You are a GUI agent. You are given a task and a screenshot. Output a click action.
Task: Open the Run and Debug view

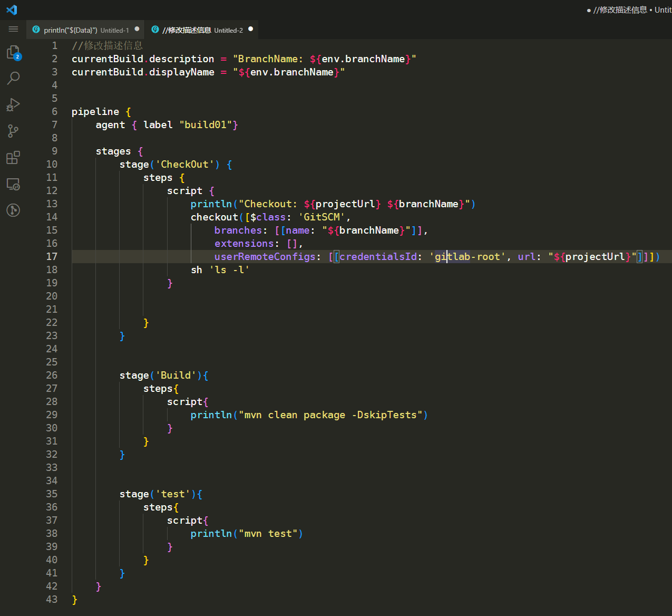(x=13, y=104)
